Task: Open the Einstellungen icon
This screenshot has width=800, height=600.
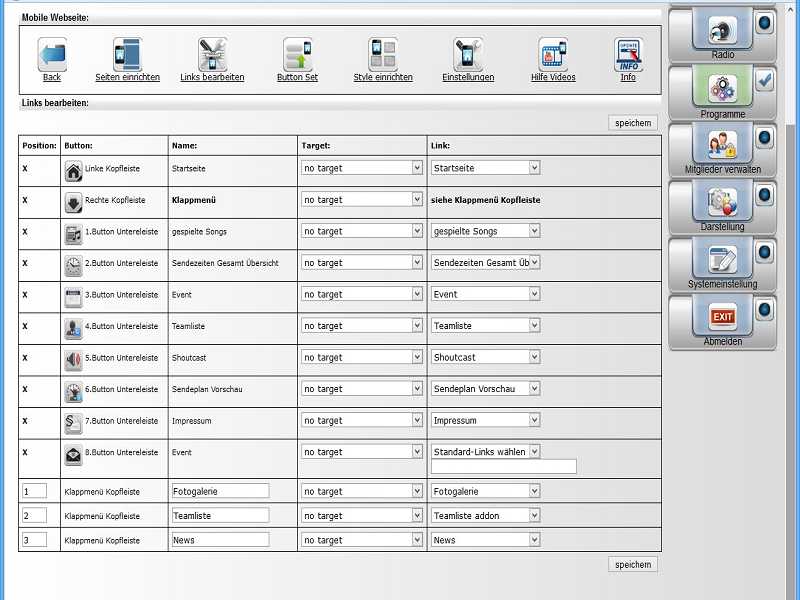Action: click(x=468, y=54)
